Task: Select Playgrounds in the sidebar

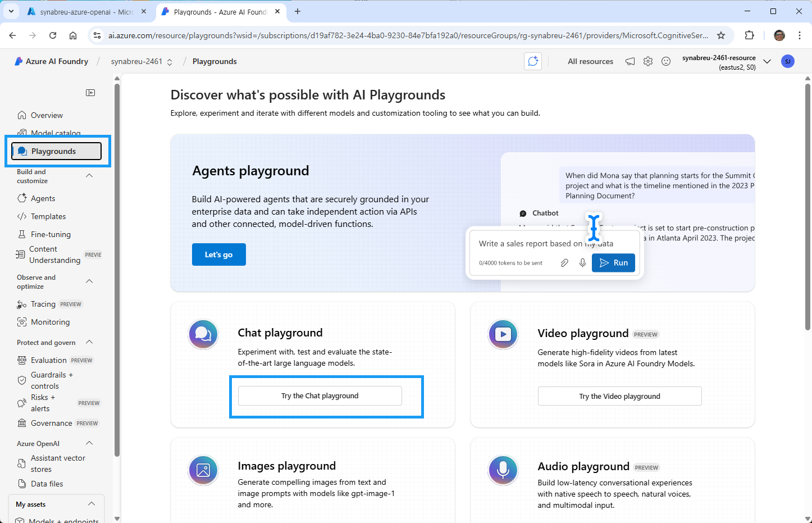Action: tap(57, 151)
